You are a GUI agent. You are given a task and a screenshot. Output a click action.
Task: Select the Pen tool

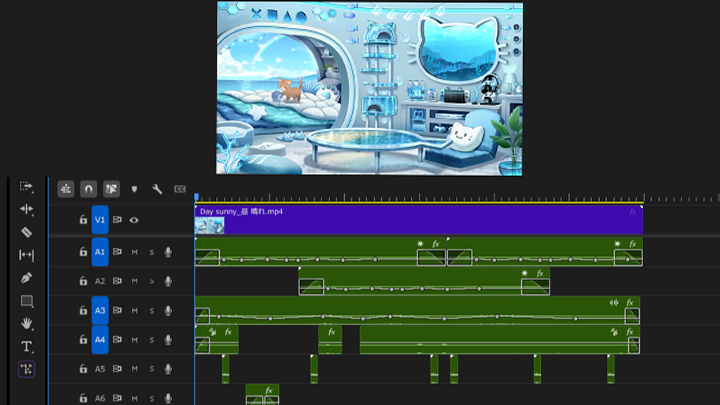click(x=26, y=278)
